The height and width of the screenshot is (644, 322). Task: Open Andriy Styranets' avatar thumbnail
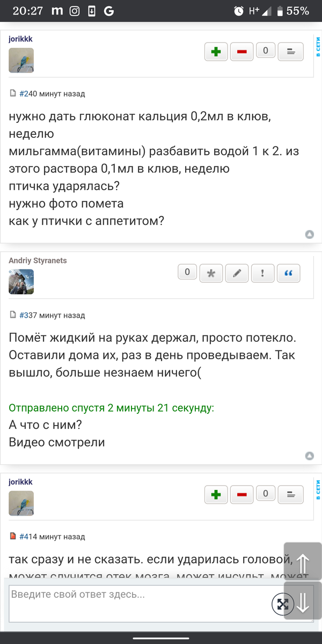click(21, 281)
